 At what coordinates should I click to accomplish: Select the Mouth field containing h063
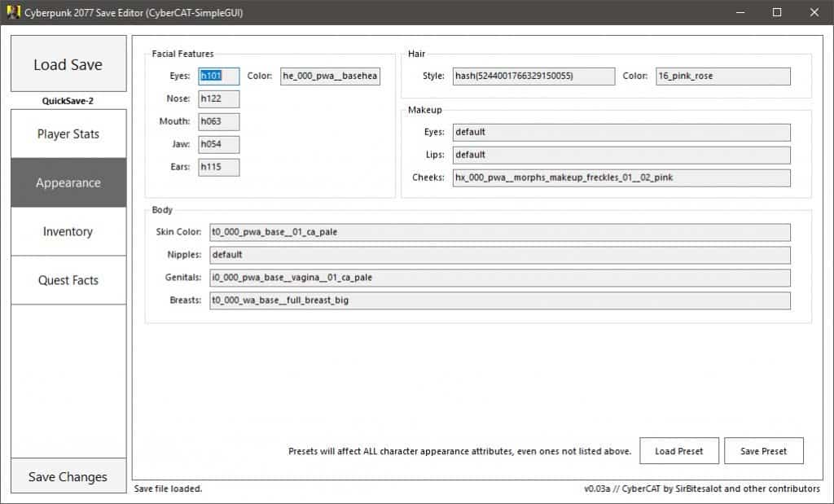pos(217,121)
